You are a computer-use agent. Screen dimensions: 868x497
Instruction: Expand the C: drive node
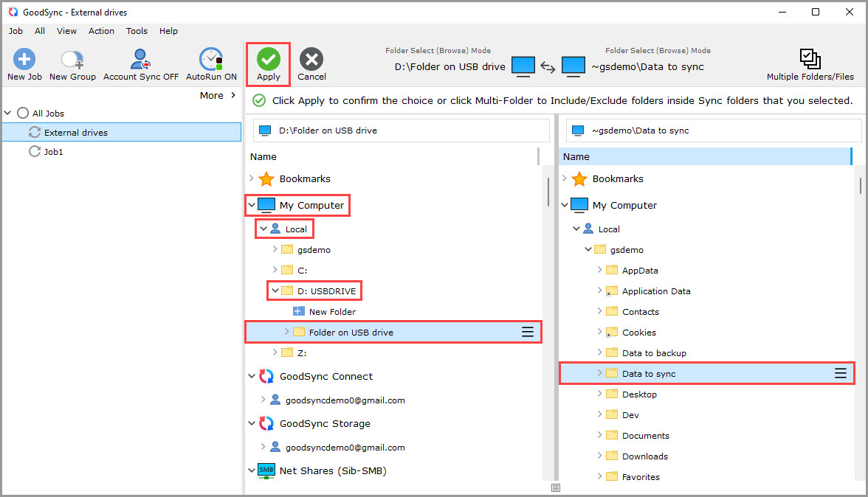click(x=275, y=270)
